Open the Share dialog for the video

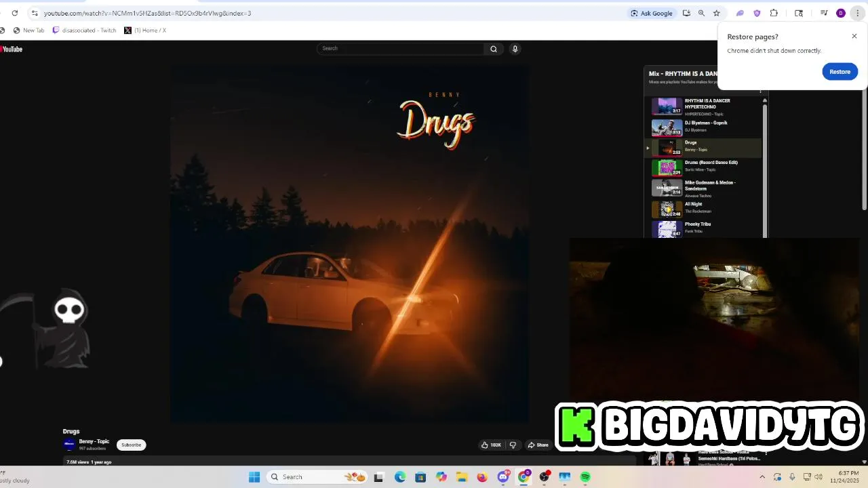[538, 445]
